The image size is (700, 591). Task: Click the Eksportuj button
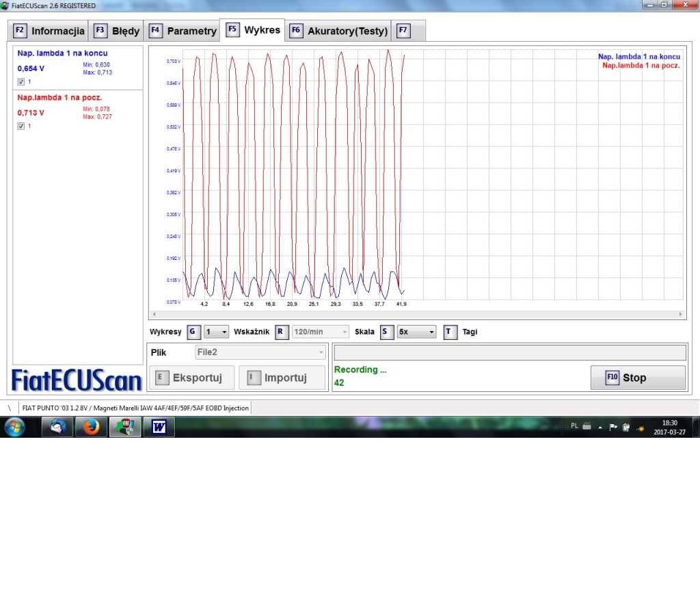pos(191,378)
